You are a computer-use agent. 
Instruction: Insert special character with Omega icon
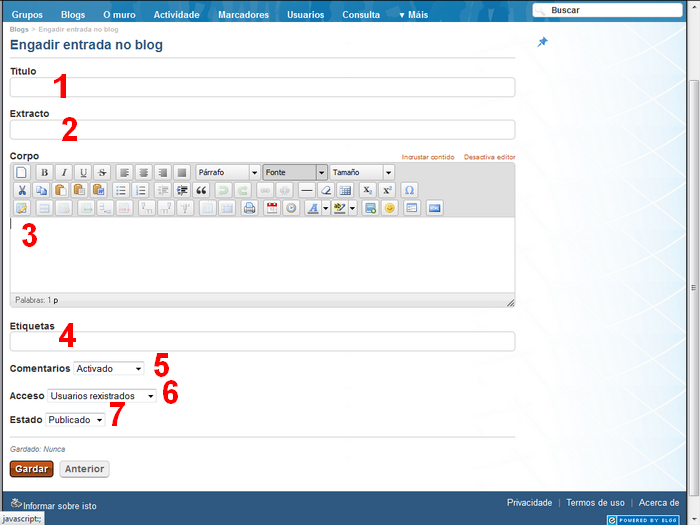pyautogui.click(x=409, y=190)
